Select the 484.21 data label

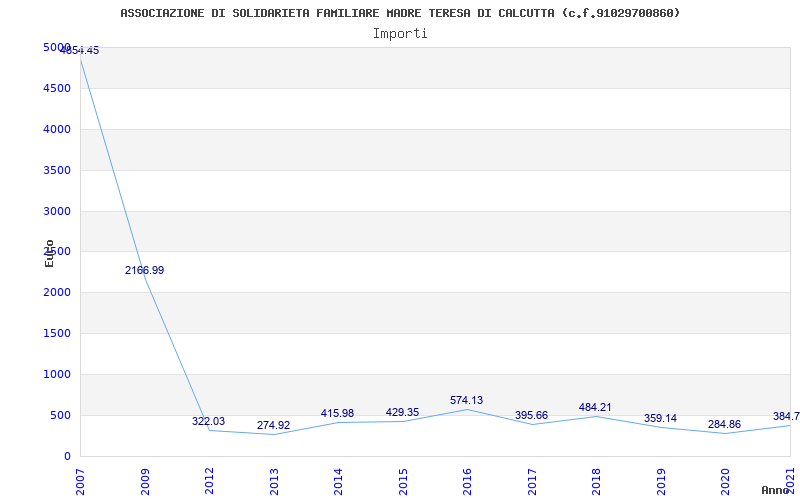click(x=595, y=408)
